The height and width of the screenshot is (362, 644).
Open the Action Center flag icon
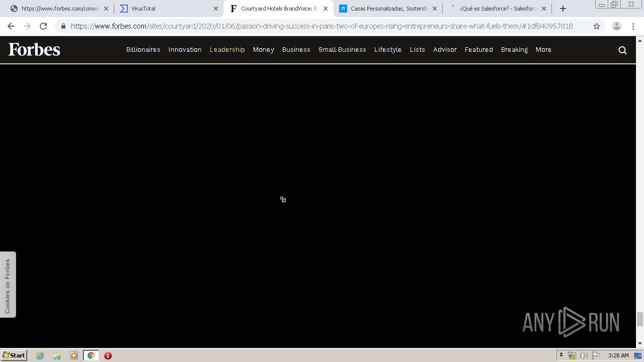click(596, 355)
